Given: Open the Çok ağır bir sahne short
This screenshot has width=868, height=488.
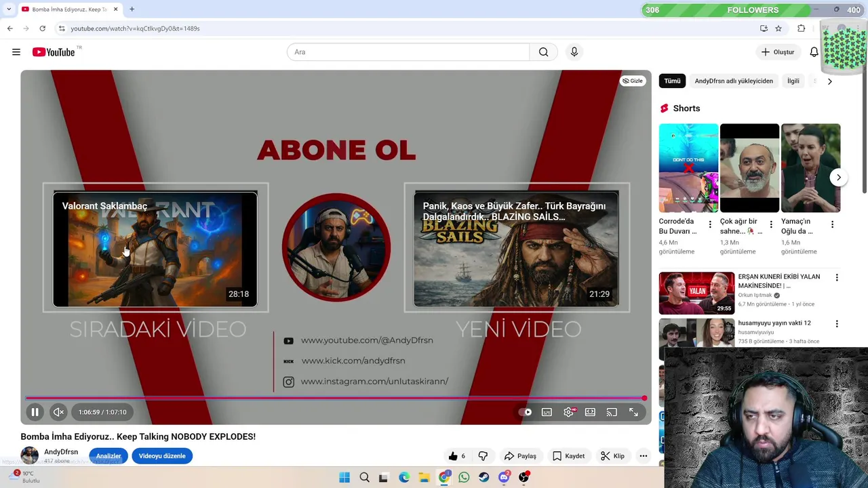Looking at the screenshot, I should coord(749,168).
